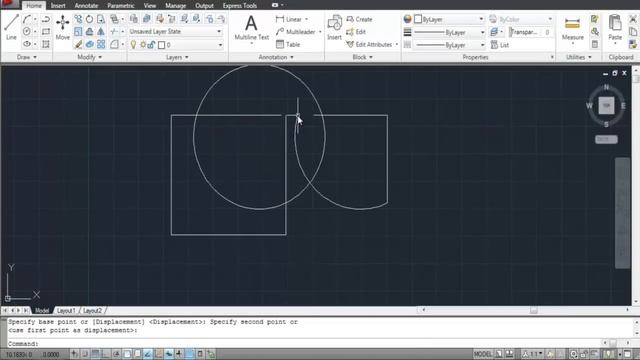Viewport: 640px width, 360px height.
Task: Switch to the Layout1 tab
Action: 66,311
